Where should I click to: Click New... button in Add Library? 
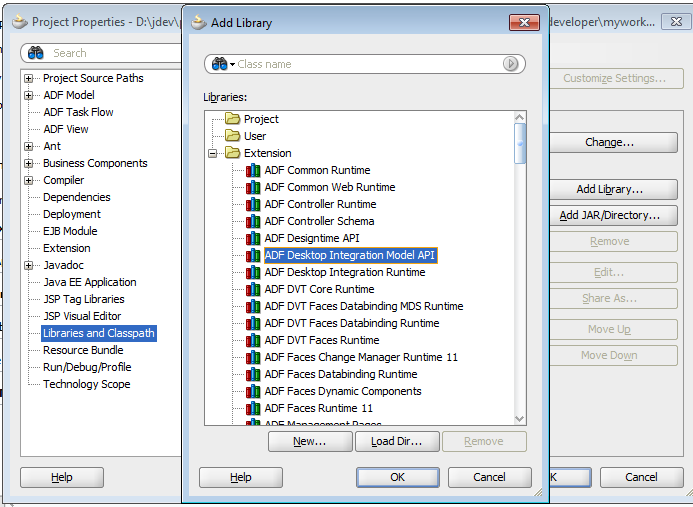[x=310, y=442]
